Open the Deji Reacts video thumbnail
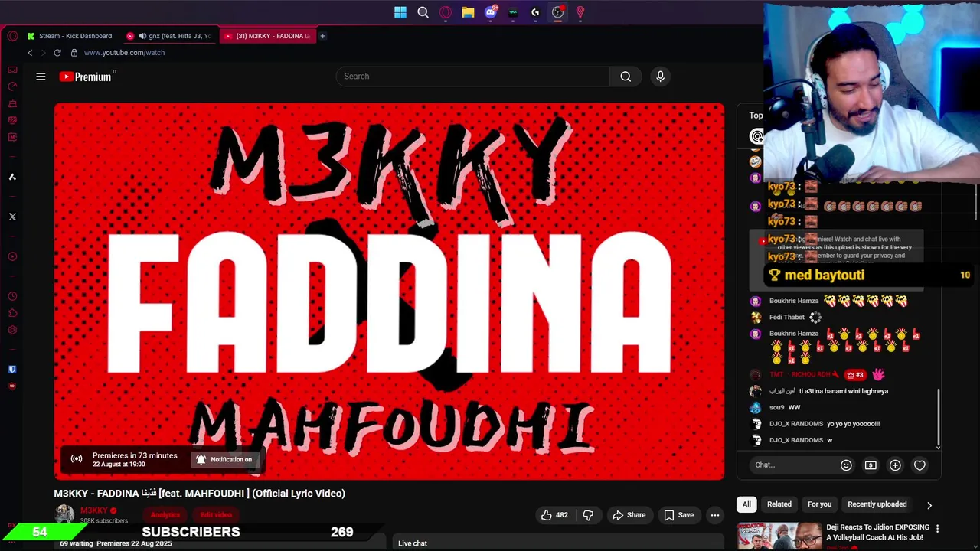Viewport: 980px width, 551px height. coord(779,536)
